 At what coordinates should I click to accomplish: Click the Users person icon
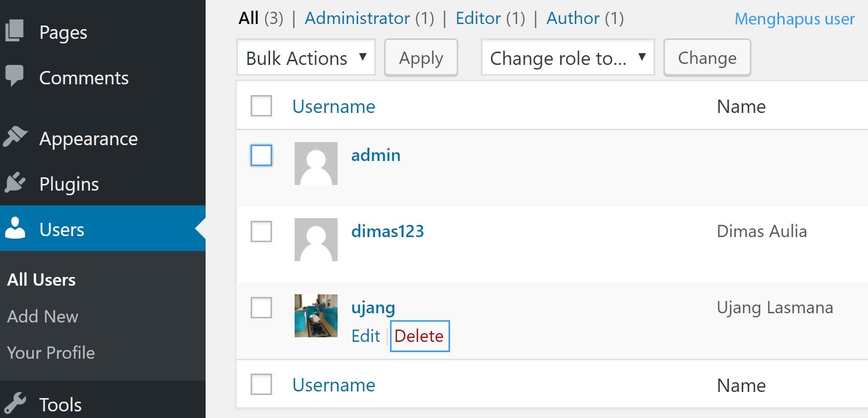click(15, 228)
